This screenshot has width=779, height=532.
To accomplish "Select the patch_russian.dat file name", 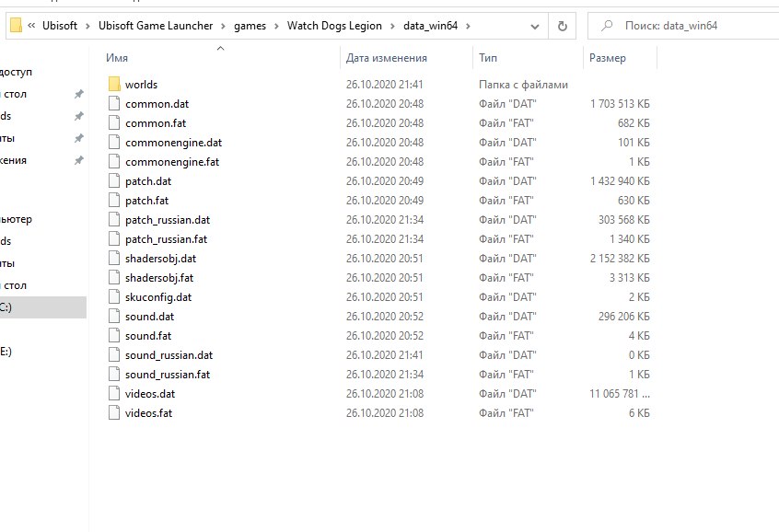I will pyautogui.click(x=168, y=220).
